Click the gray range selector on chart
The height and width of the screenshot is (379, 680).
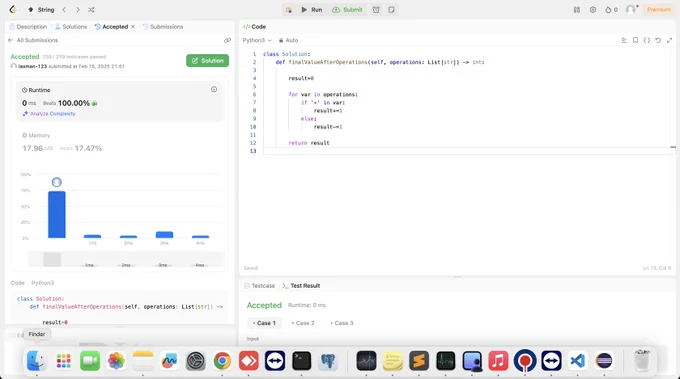pyautogui.click(x=52, y=259)
